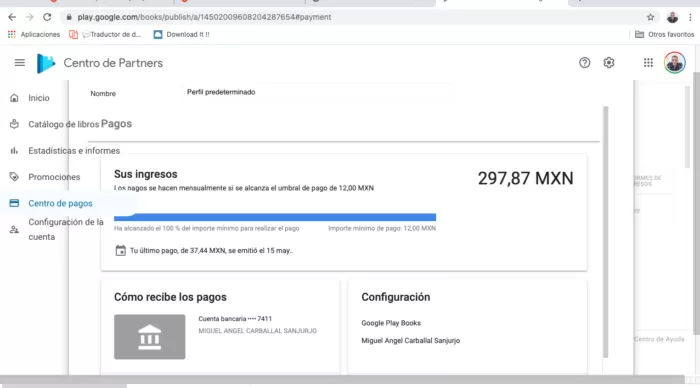Click the bank building thumbnail

150,337
